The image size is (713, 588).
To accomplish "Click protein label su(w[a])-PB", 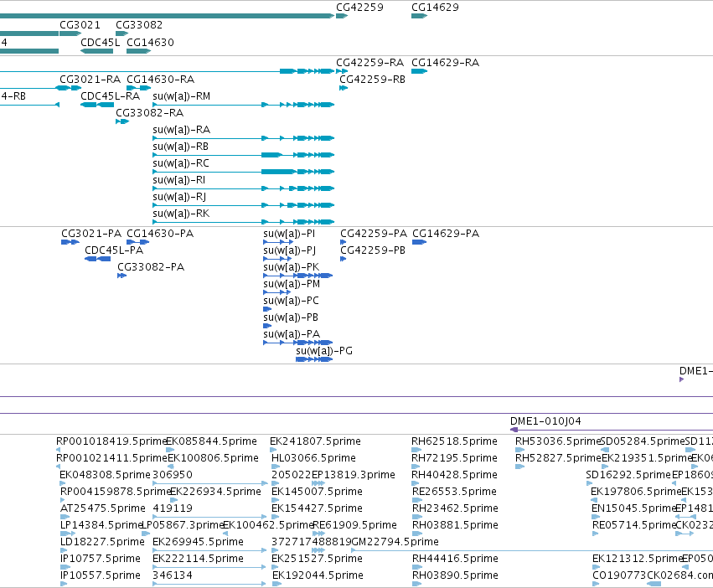I will coord(291,317).
